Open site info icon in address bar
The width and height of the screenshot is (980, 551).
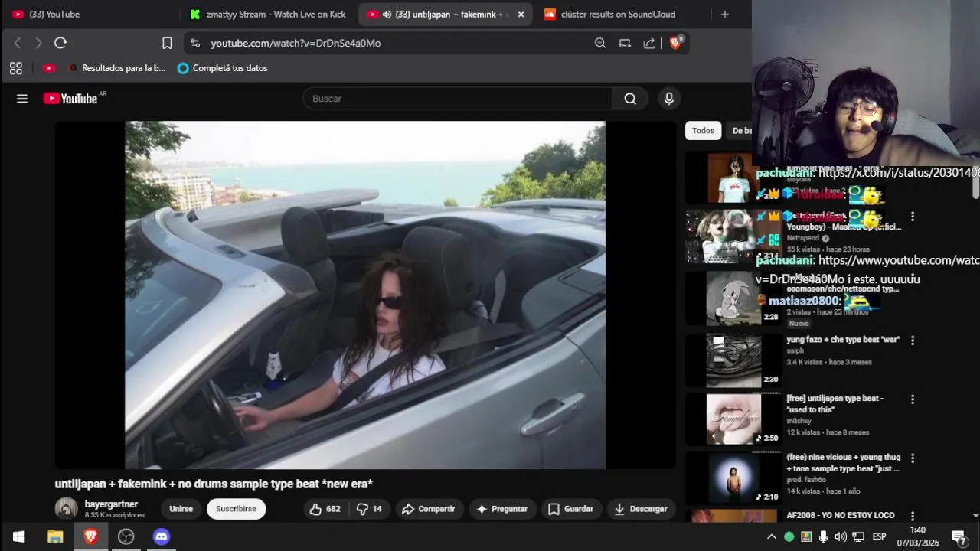[195, 43]
